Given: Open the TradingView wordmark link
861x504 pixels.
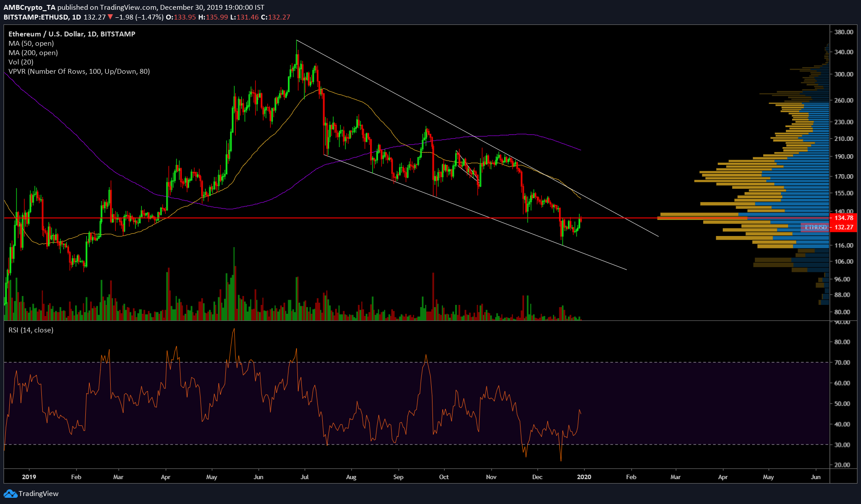Looking at the screenshot, I should [39, 494].
